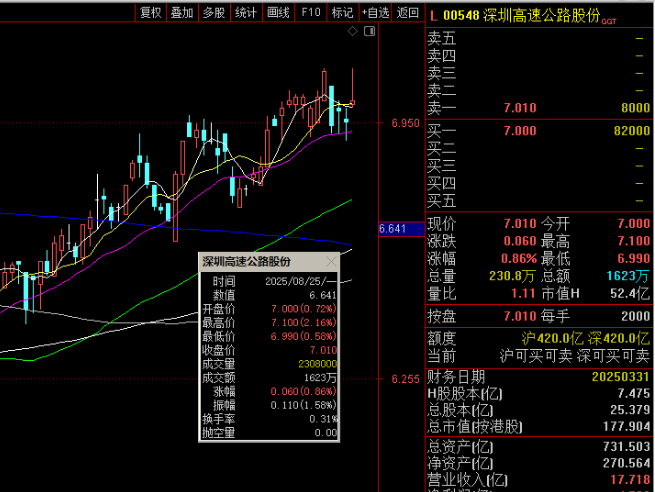
Task: Click popup 开盘价 value 7.000(0.72%)
Action: pos(304,309)
